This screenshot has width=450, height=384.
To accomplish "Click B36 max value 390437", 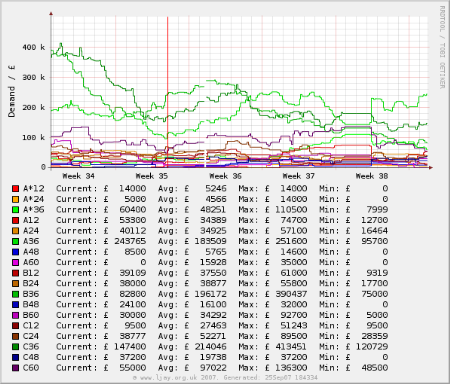I will [x=291, y=294].
